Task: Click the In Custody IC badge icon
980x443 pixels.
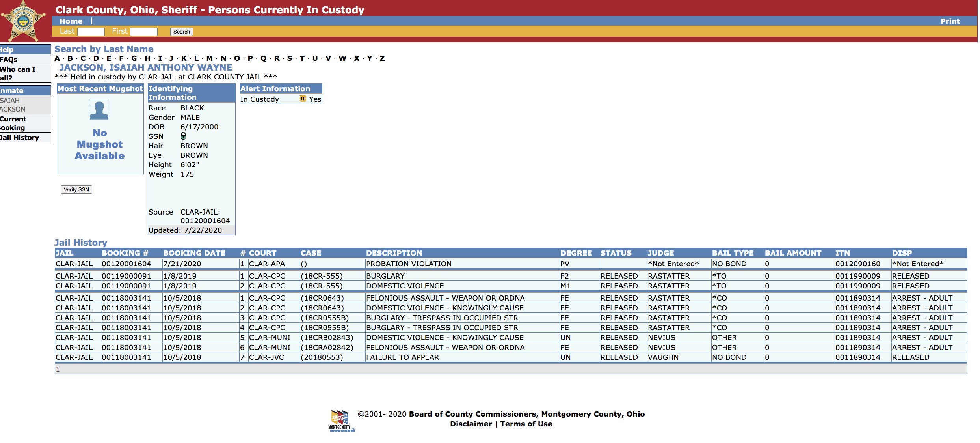Action: click(x=303, y=99)
